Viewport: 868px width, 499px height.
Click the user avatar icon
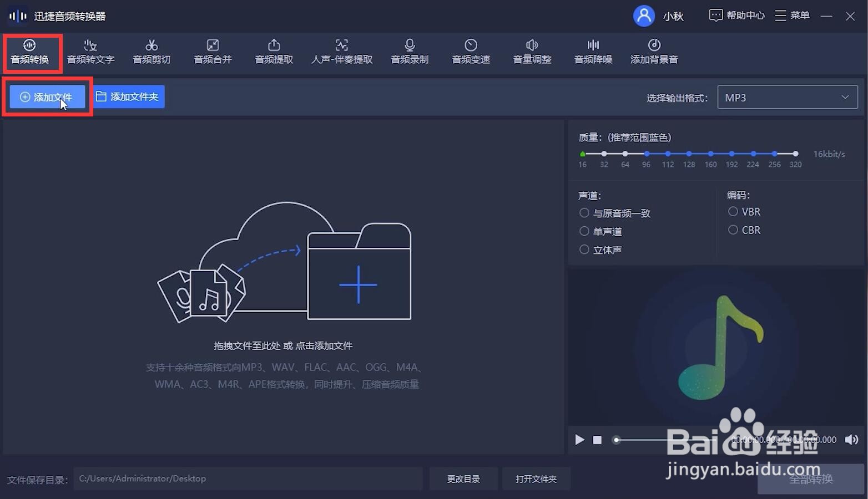(x=644, y=16)
